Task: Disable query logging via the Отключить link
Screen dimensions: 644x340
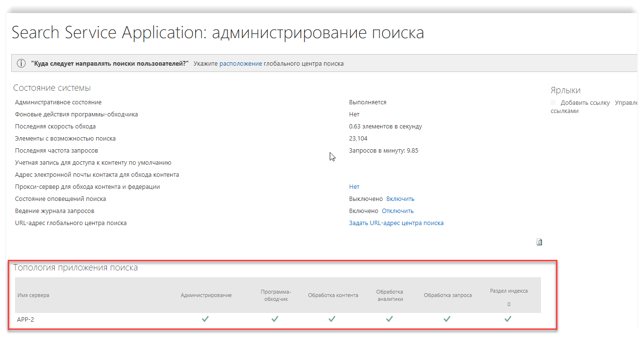Action: point(397,211)
